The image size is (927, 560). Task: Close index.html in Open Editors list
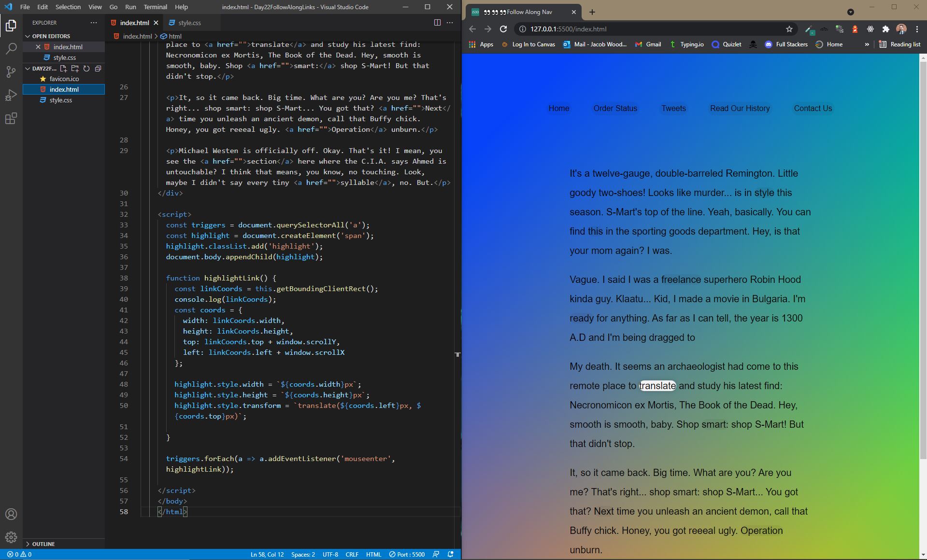[x=38, y=47]
